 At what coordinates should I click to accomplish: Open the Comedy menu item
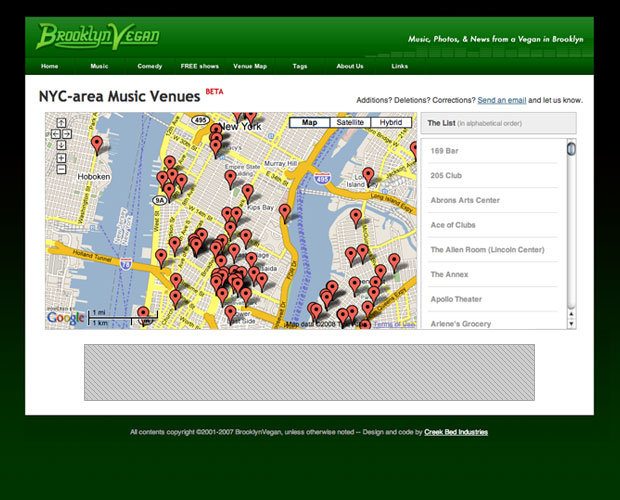(149, 66)
